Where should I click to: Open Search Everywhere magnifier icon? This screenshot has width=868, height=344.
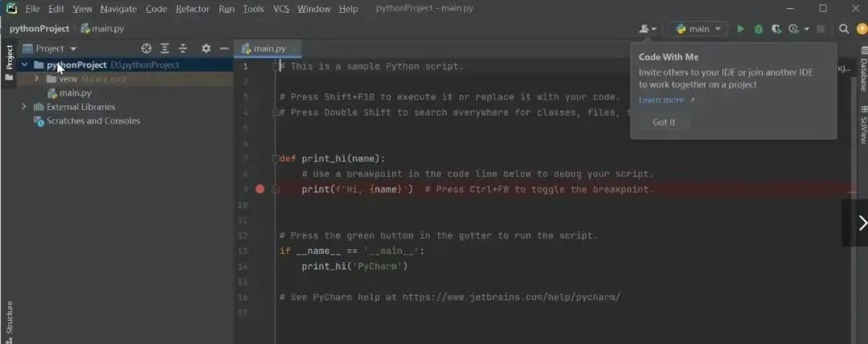pos(844,29)
